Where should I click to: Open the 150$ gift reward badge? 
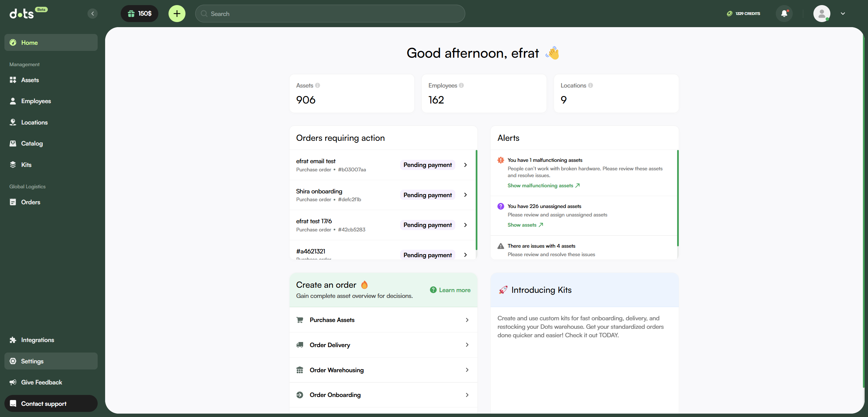coord(139,14)
